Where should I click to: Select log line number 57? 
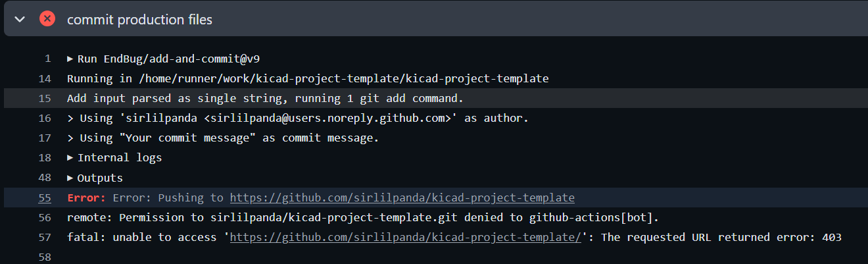pos(45,237)
